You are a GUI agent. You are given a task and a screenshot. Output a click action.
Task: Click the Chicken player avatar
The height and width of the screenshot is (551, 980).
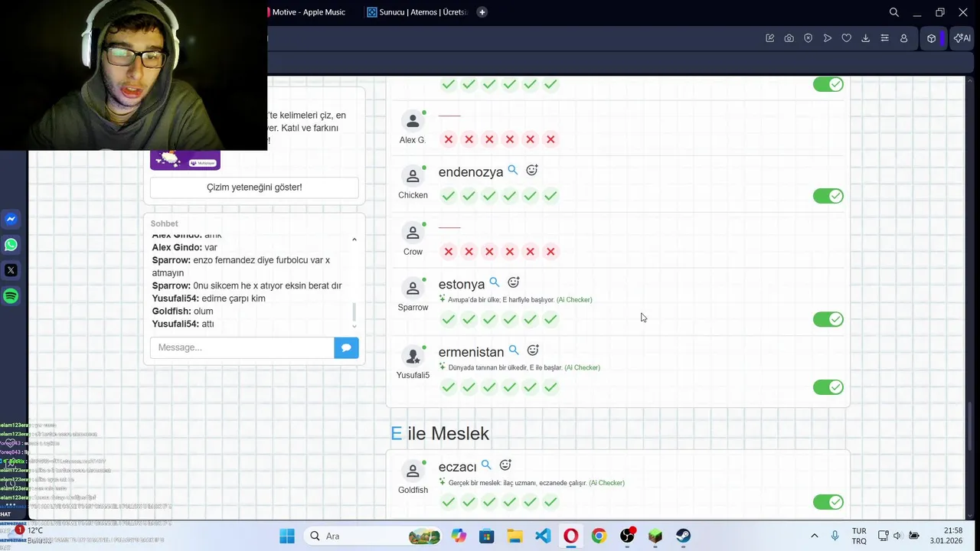(x=413, y=176)
